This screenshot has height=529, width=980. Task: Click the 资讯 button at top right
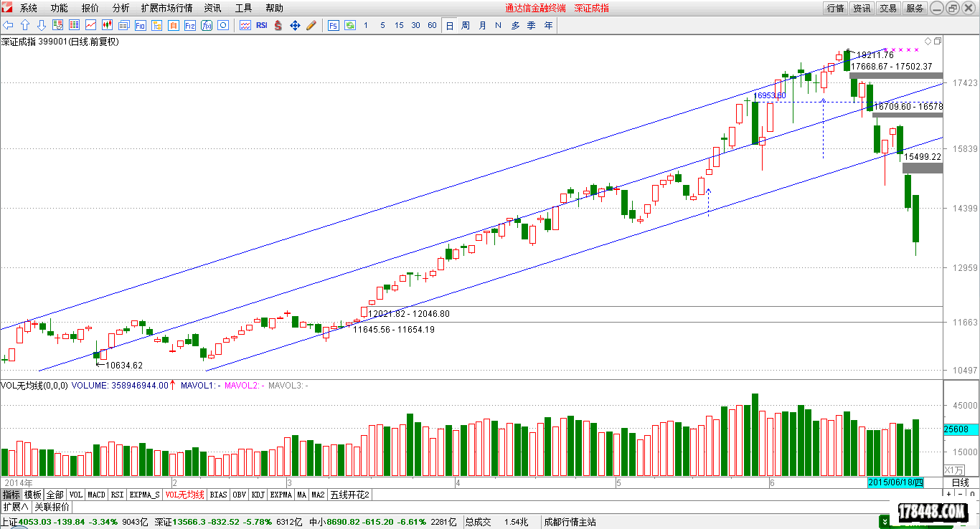pyautogui.click(x=862, y=8)
